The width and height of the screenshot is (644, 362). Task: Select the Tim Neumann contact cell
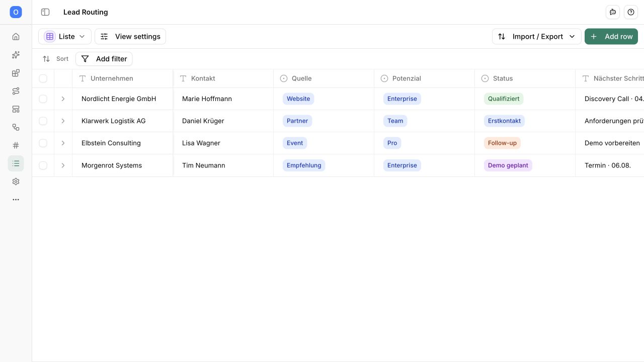[223, 165]
